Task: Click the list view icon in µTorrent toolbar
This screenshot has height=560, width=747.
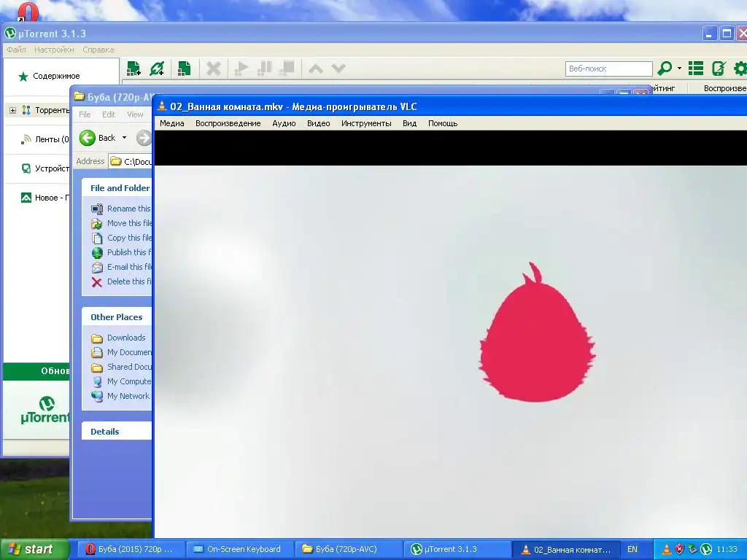Action: pos(695,69)
